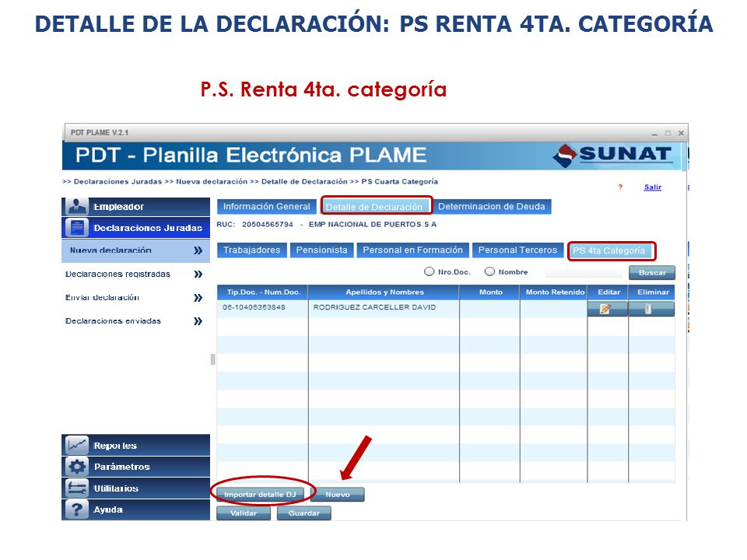Click the sidebar splitter handle

point(212,359)
